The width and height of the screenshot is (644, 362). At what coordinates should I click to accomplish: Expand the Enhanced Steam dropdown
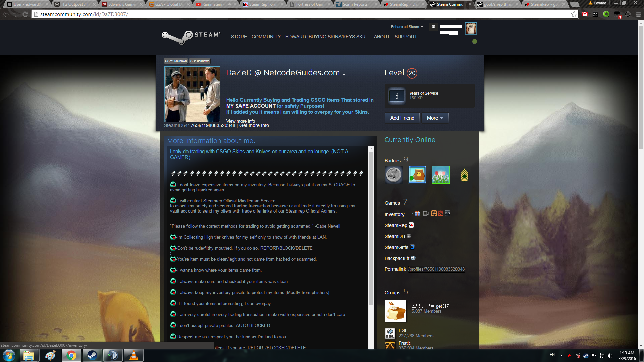407,27
